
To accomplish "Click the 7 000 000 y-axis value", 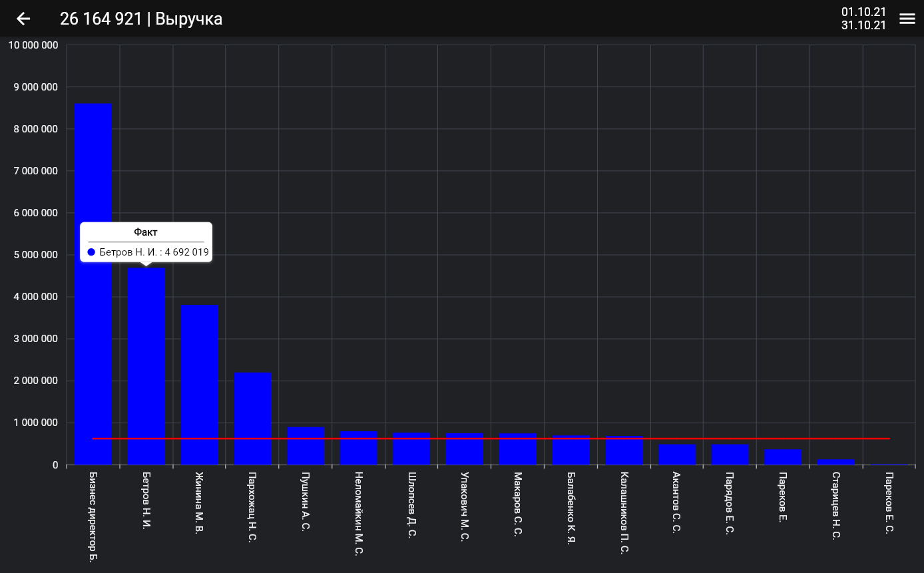I will coord(36,171).
